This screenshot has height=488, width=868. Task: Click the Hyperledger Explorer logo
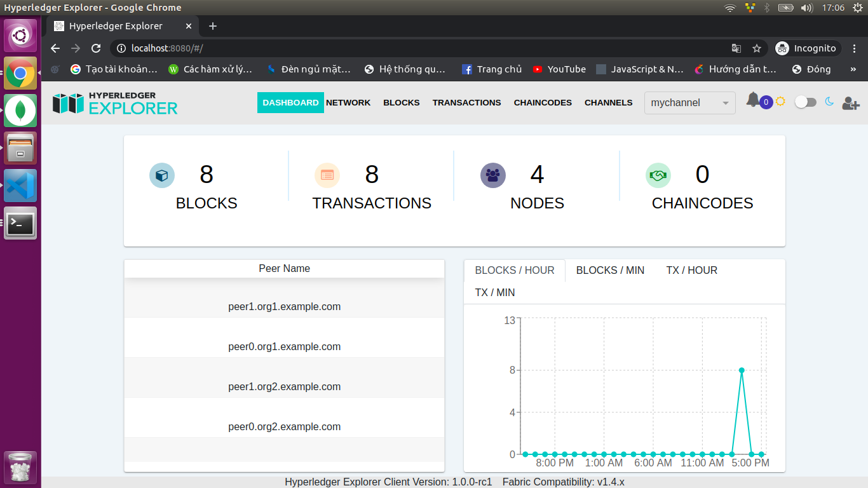coord(115,104)
